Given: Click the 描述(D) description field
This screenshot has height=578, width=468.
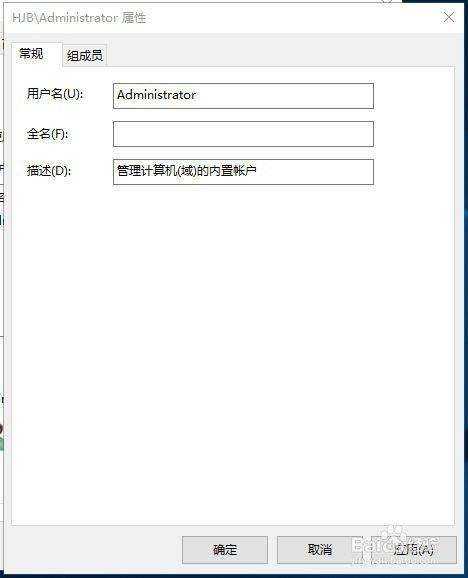Looking at the screenshot, I should click(x=243, y=172).
